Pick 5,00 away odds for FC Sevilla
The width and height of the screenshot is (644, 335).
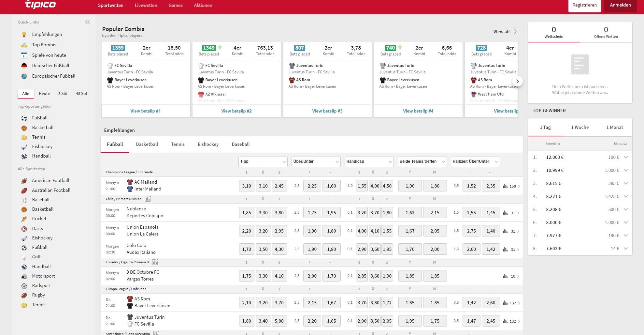click(279, 321)
